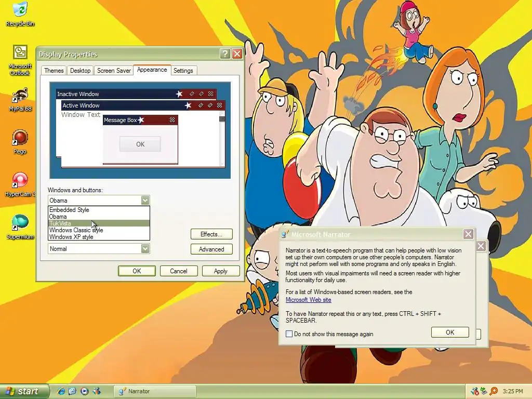Click the Window Text preview label
The width and height of the screenshot is (532, 399).
[x=81, y=115]
